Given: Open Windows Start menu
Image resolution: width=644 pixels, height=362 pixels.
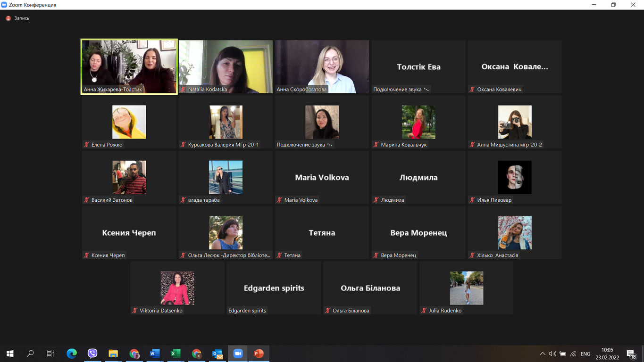Looking at the screenshot, I should coord(10,354).
